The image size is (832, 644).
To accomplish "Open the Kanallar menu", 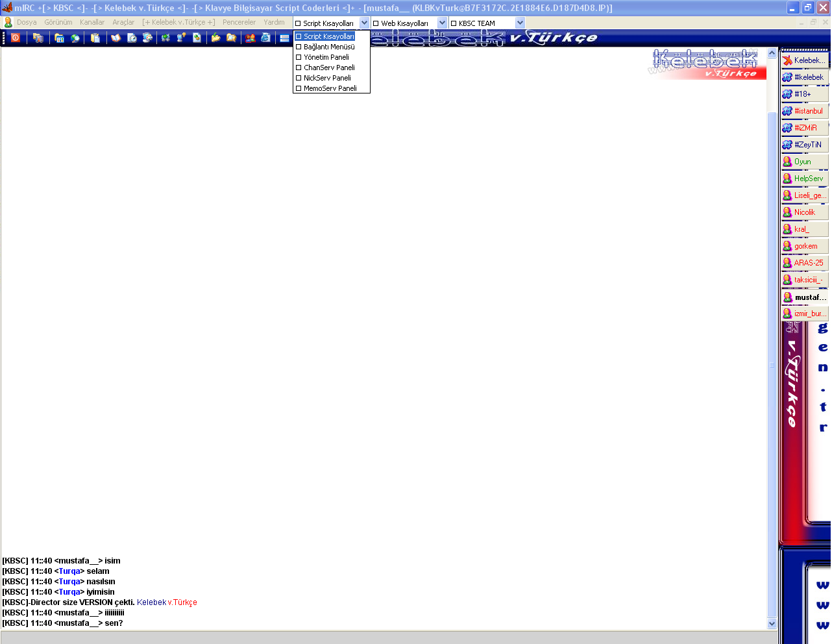I will [92, 22].
